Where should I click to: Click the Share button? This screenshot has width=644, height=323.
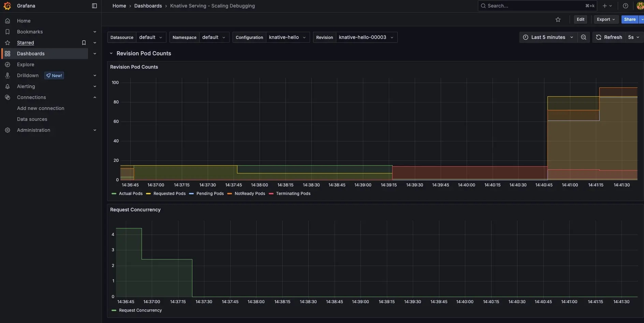pos(630,19)
